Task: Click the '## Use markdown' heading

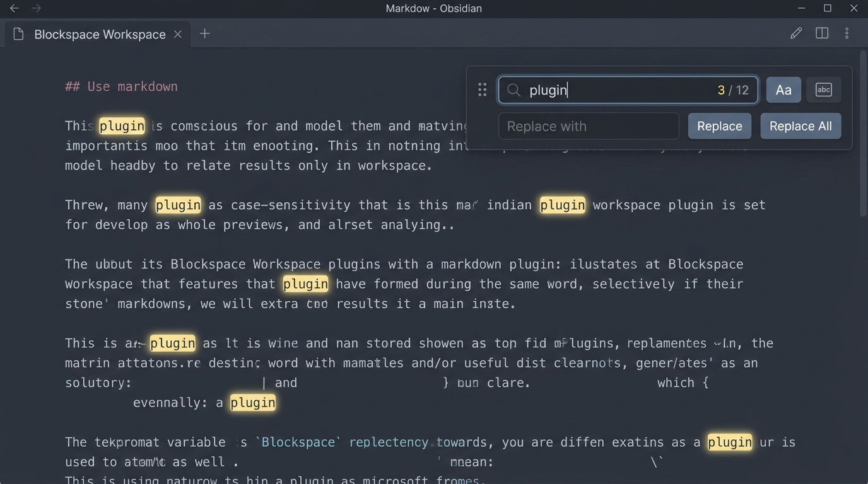Action: tap(121, 86)
